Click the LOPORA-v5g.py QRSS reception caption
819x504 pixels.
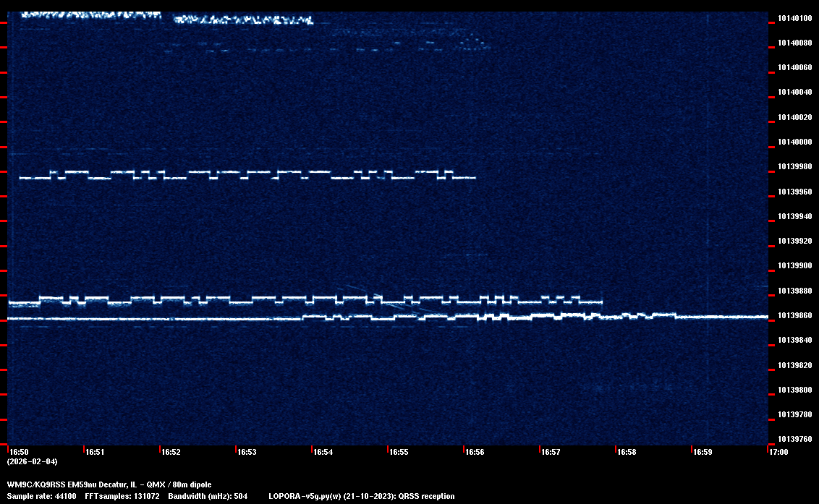[x=361, y=496]
